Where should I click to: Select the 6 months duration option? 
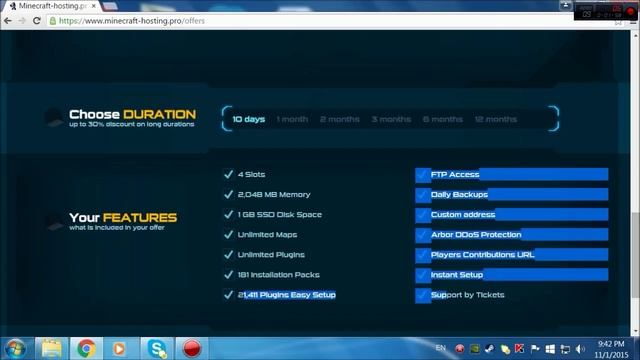443,119
